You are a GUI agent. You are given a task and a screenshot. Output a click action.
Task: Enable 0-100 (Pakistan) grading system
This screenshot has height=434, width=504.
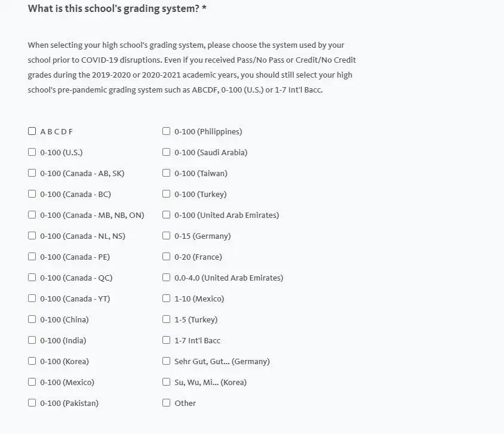pyautogui.click(x=32, y=403)
